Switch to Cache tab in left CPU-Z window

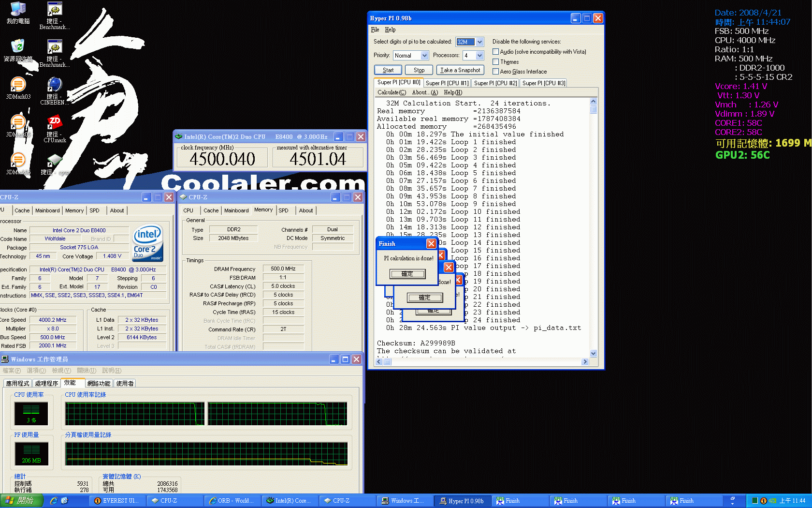point(22,210)
